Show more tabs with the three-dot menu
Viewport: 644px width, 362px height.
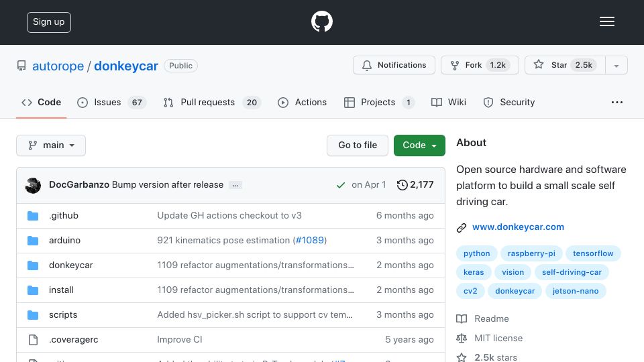coord(617,102)
